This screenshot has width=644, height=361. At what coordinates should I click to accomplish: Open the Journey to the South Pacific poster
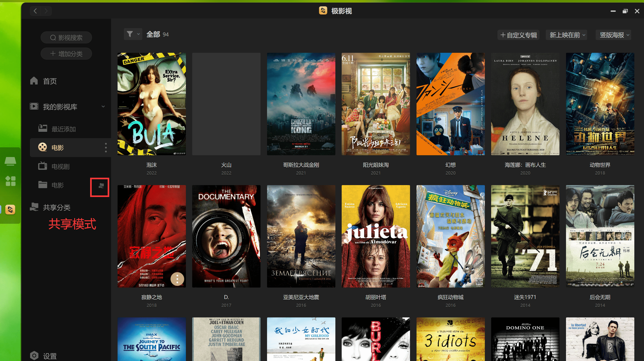[x=152, y=339]
